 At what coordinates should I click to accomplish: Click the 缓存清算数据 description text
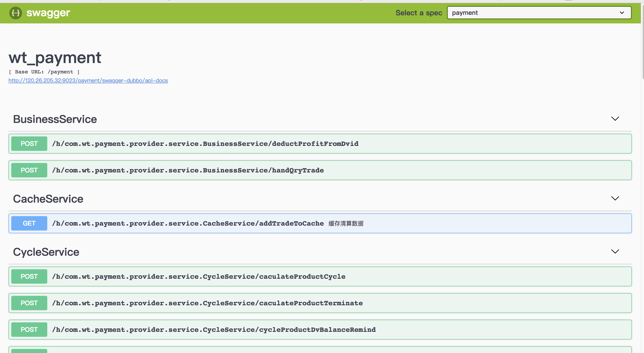tap(346, 224)
